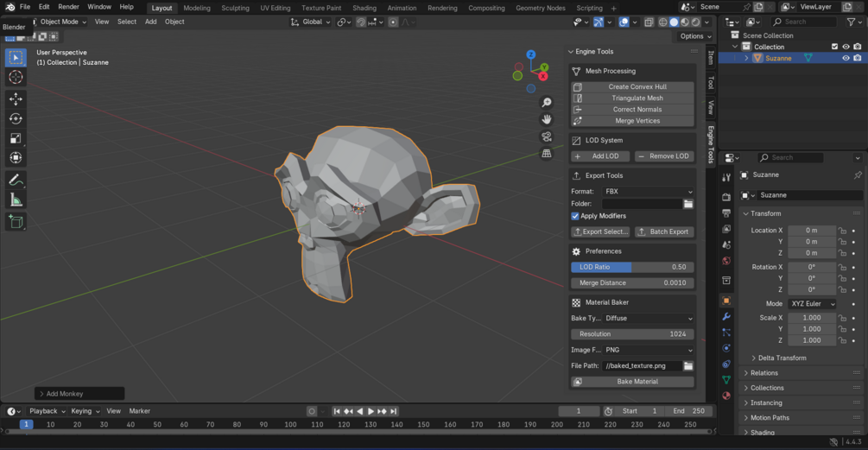Screen dimensions: 868x450
Task: Toggle snapping magnet in header
Action: tap(361, 22)
